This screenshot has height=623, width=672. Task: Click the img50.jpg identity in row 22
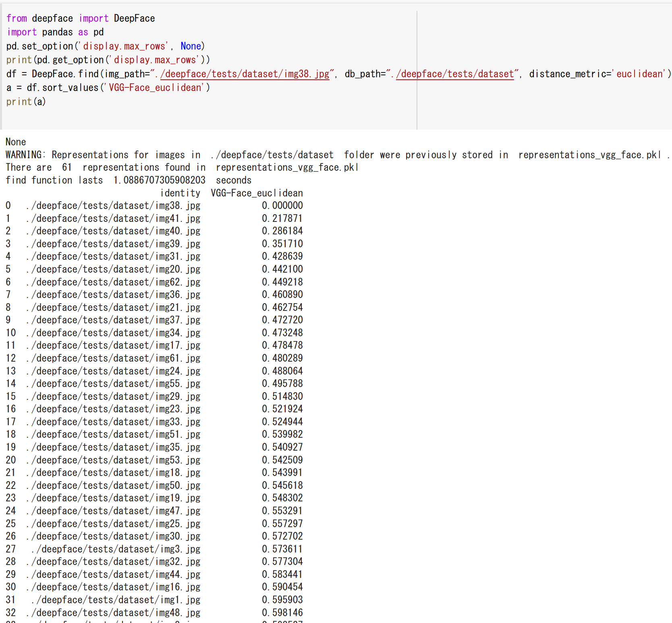point(113,486)
